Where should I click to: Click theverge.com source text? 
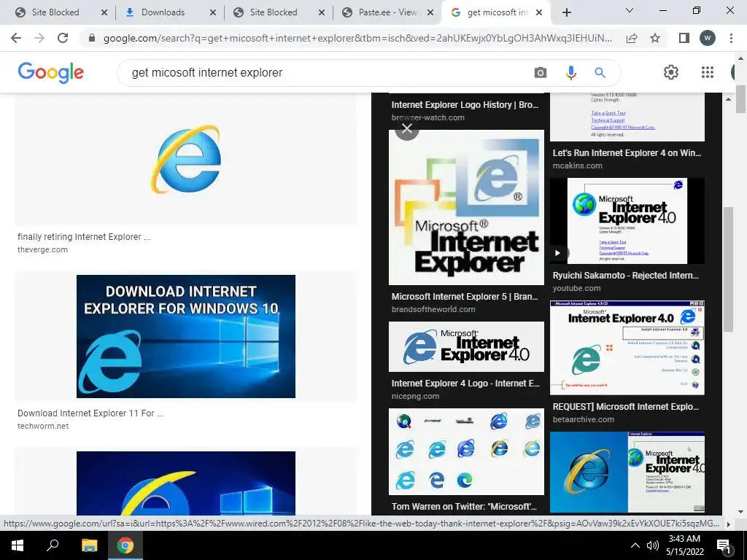tap(42, 249)
